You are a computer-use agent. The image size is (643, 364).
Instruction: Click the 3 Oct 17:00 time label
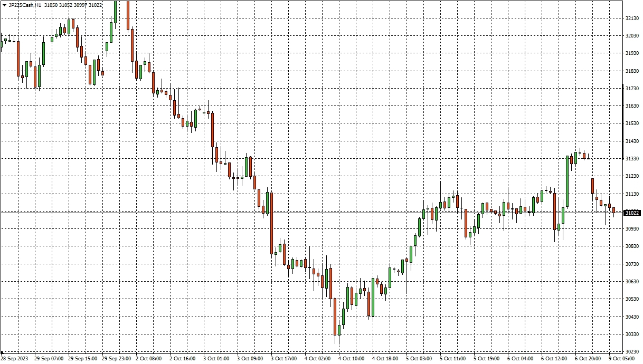(x=284, y=359)
